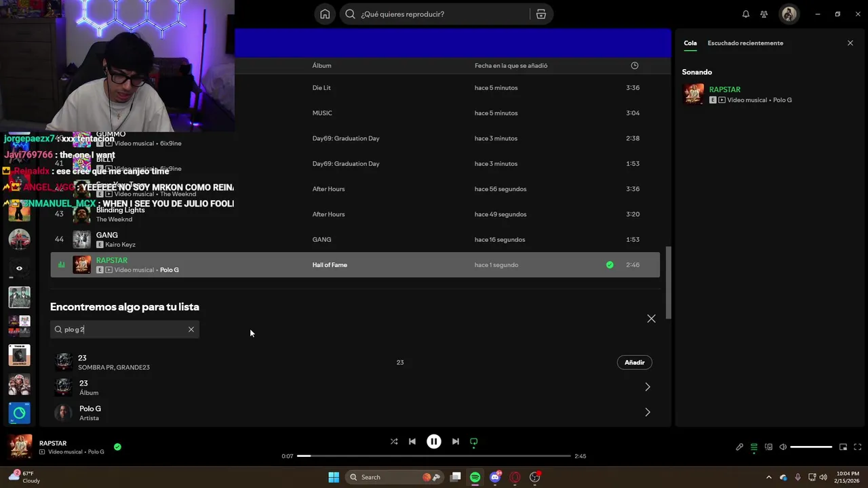Click the playlist vertical scrollbar
Image resolution: width=868 pixels, height=488 pixels.
tap(668, 282)
